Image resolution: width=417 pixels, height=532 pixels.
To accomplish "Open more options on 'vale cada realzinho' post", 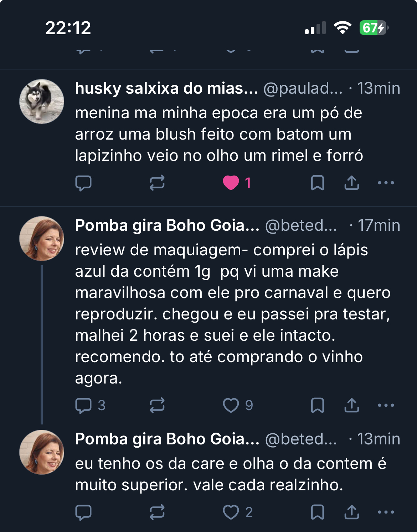I will (x=386, y=512).
